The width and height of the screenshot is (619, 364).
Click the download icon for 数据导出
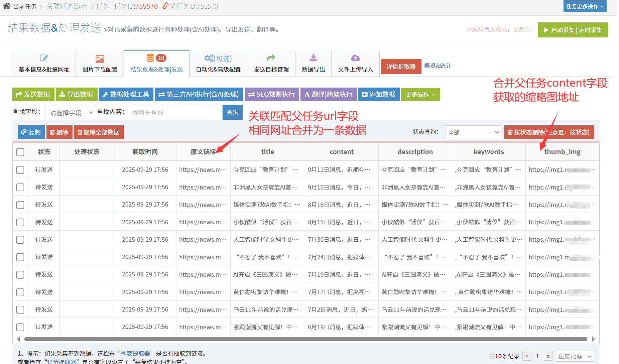(x=313, y=58)
